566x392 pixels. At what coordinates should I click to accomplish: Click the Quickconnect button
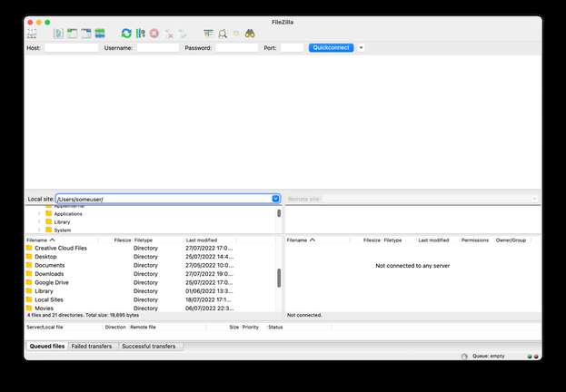pos(331,47)
